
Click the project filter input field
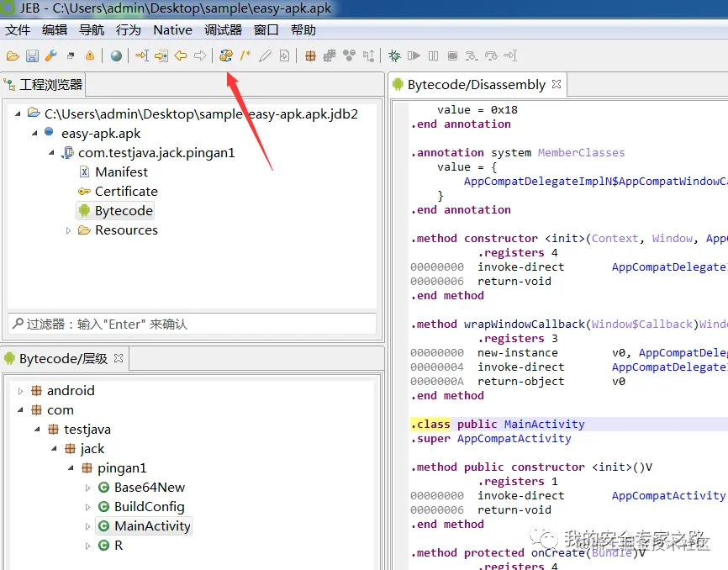pos(192,324)
